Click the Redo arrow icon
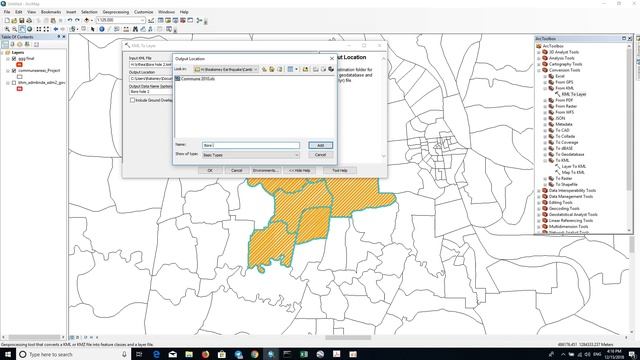 (x=77, y=20)
